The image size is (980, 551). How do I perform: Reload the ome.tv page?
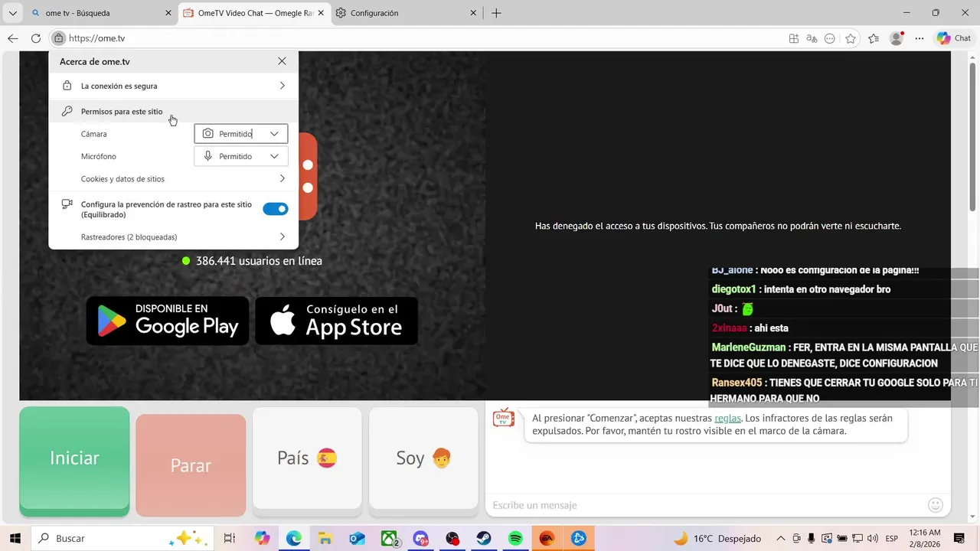point(36,38)
